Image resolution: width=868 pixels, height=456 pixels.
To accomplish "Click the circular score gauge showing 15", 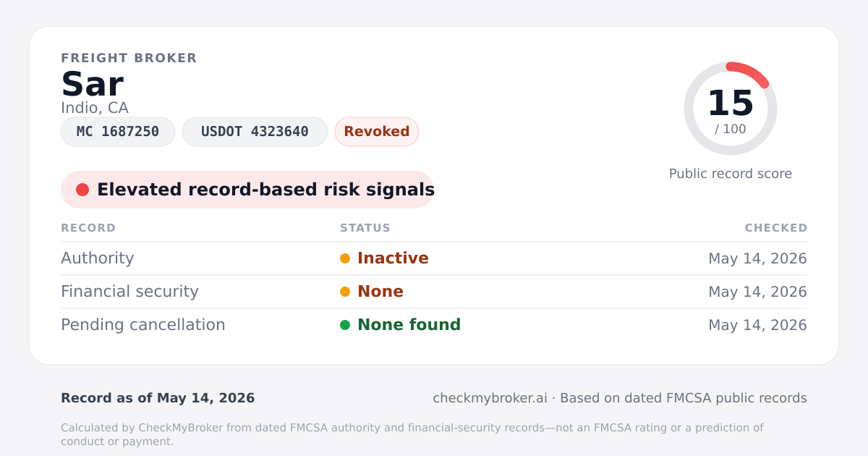I will (731, 109).
